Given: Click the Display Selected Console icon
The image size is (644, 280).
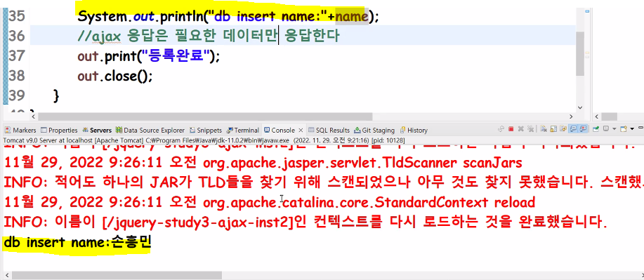Looking at the screenshot, I should 606,129.
